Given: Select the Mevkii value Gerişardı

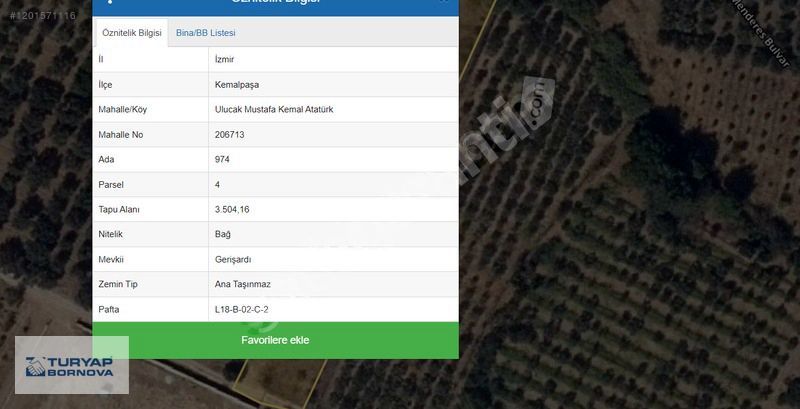Looking at the screenshot, I should 233,260.
